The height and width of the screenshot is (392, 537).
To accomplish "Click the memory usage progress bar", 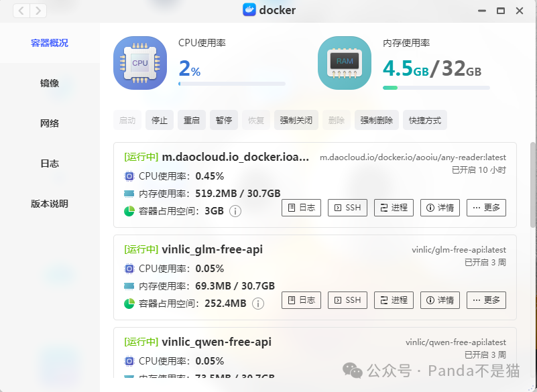I will click(x=436, y=88).
